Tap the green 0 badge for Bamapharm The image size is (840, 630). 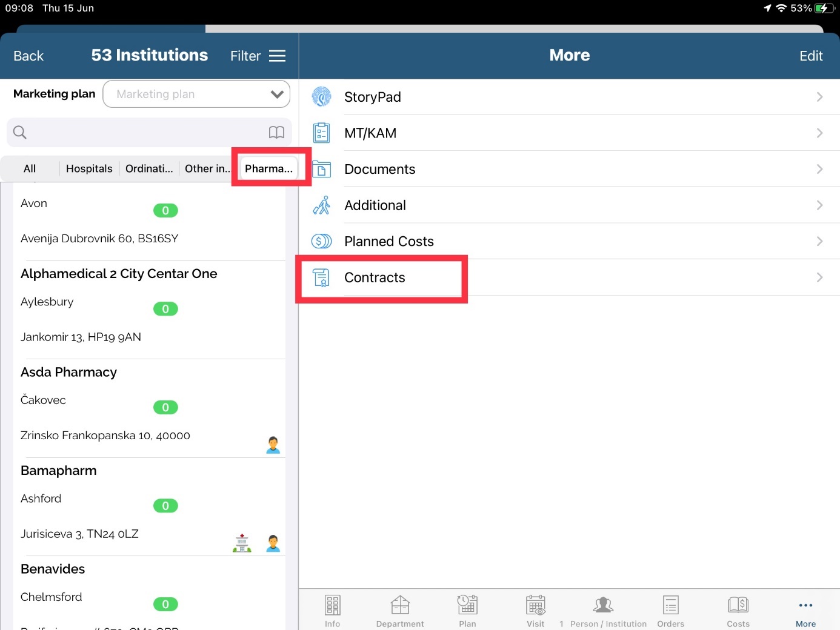165,506
